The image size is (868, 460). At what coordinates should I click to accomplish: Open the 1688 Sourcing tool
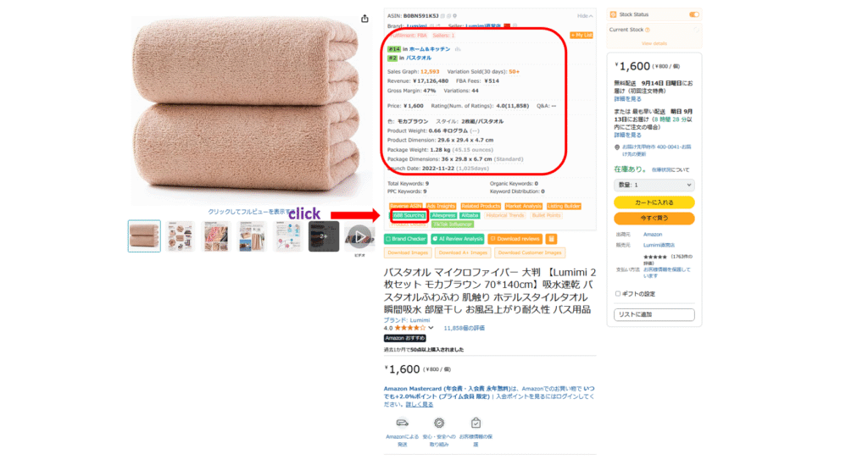pos(409,215)
